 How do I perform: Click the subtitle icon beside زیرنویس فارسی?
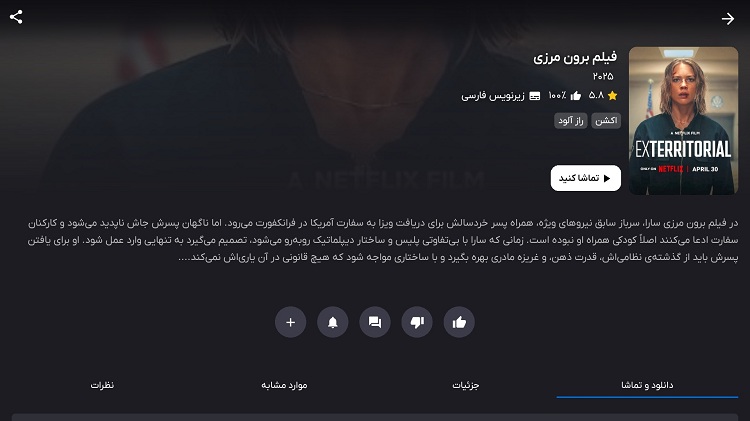tap(535, 96)
